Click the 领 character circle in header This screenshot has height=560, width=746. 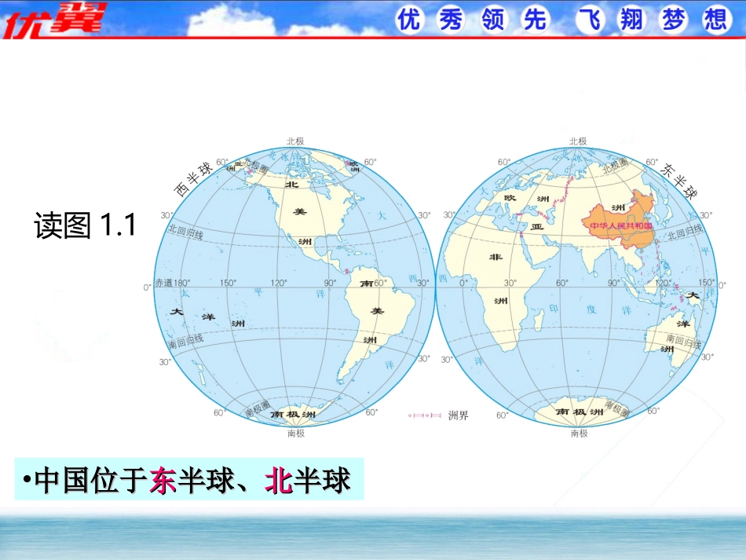pyautogui.click(x=493, y=20)
